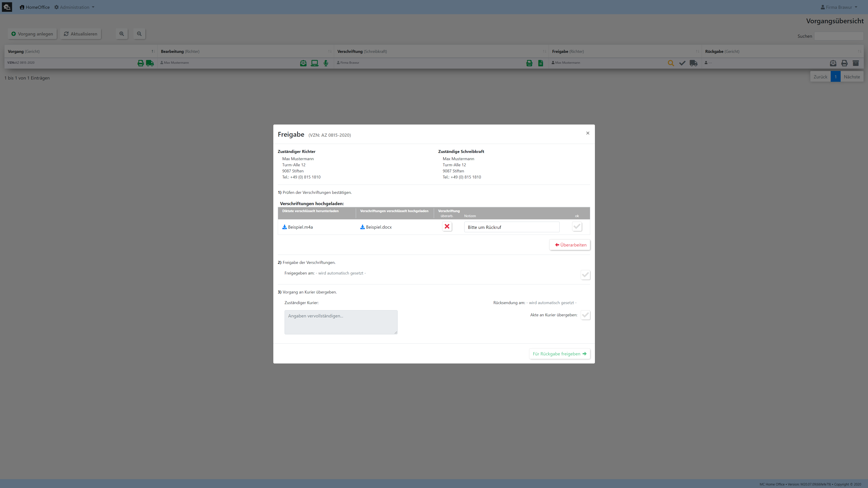Click the green document icon in Verschriftung column
This screenshot has width=868, height=488.
(x=540, y=63)
